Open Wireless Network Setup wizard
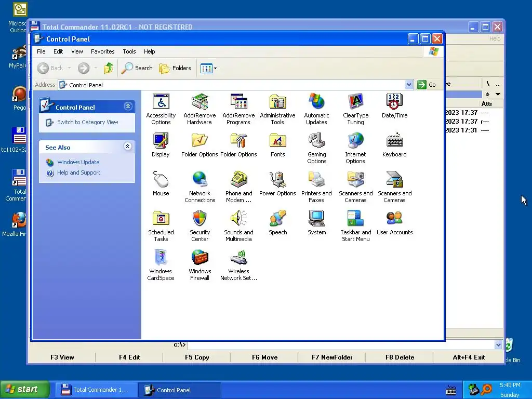 click(238, 265)
